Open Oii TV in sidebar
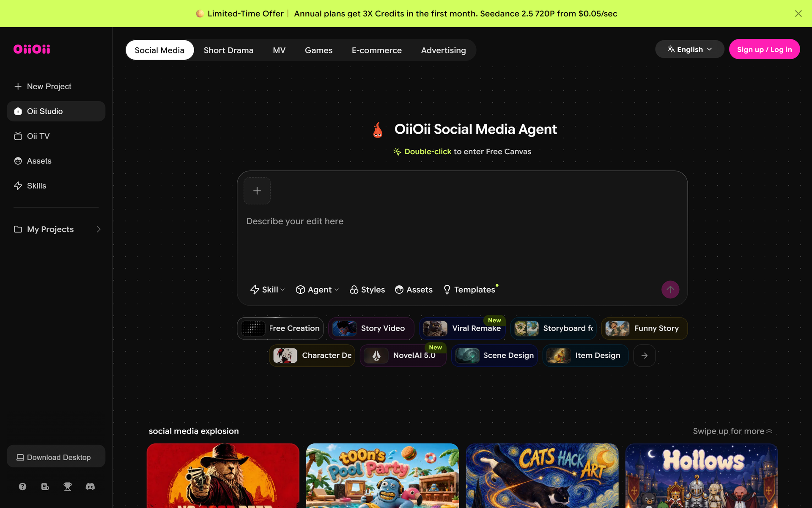This screenshot has width=812, height=508. pos(56,136)
